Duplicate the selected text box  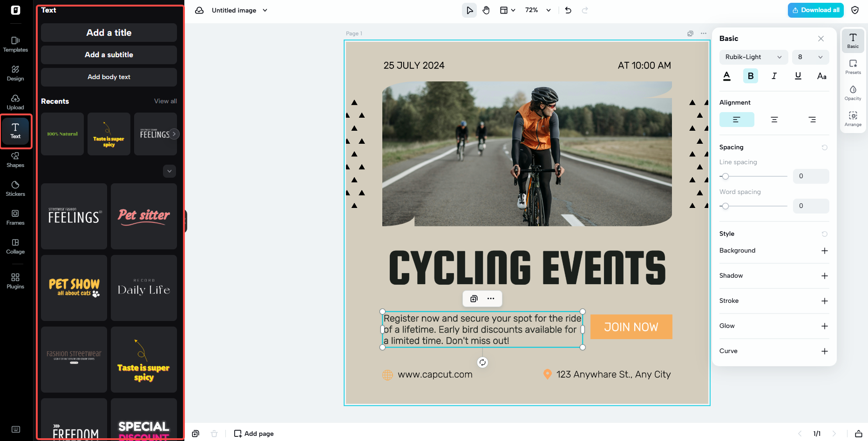(474, 299)
